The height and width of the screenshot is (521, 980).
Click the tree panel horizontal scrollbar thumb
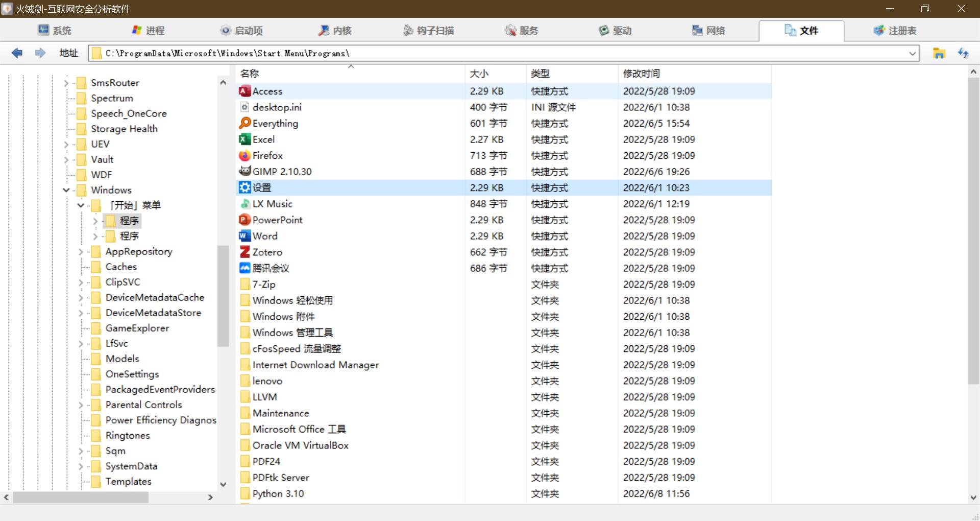coord(81,497)
